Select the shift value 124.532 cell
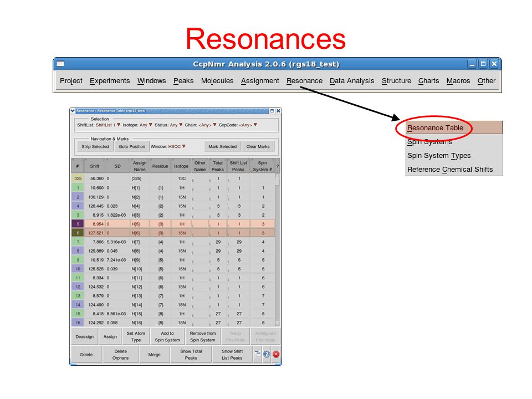Viewport: 532px width, 399px height. coord(96,287)
